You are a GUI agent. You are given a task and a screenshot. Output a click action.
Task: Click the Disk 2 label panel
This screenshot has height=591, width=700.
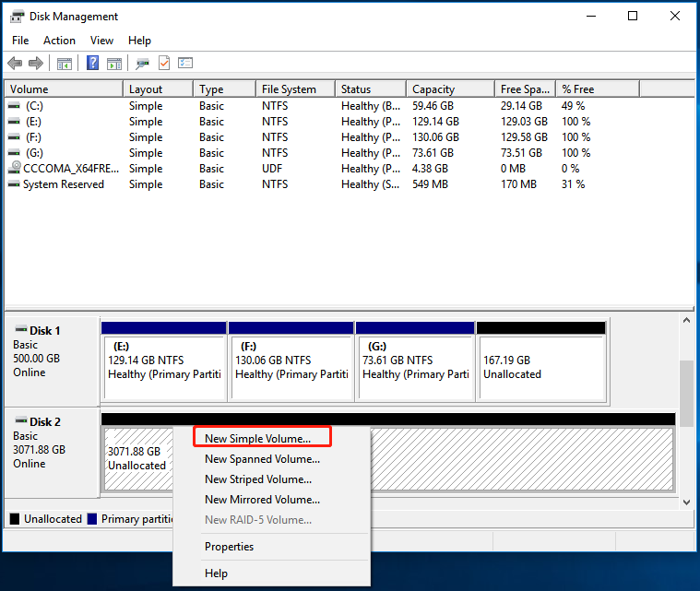(53, 452)
